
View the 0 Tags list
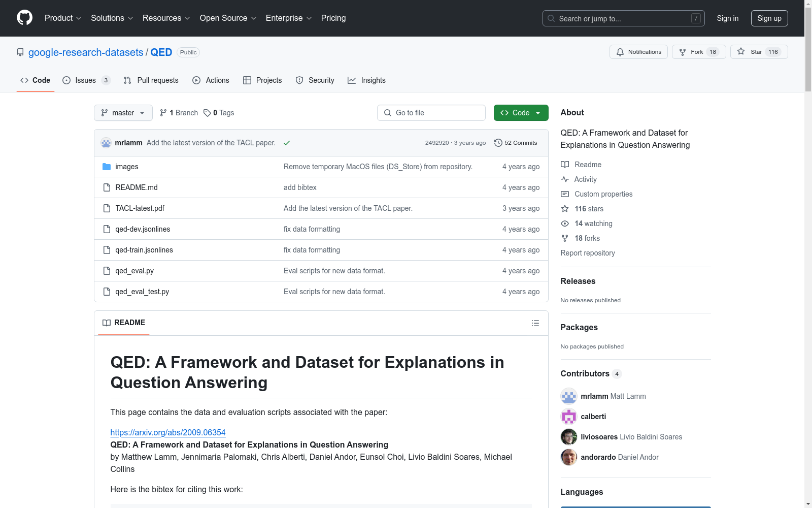click(x=219, y=113)
